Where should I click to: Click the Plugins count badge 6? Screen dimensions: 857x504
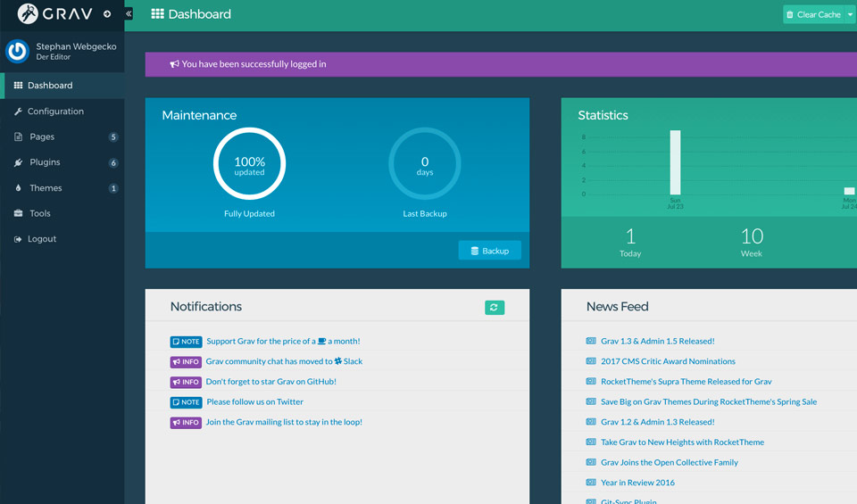click(x=113, y=162)
